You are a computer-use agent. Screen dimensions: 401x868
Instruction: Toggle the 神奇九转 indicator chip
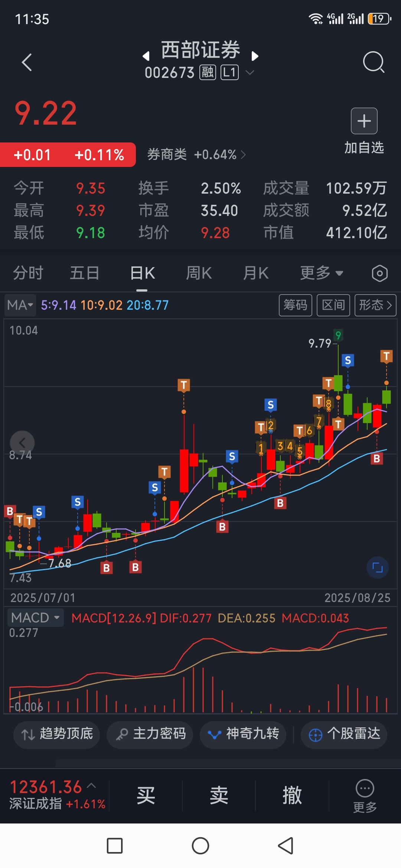point(243,734)
